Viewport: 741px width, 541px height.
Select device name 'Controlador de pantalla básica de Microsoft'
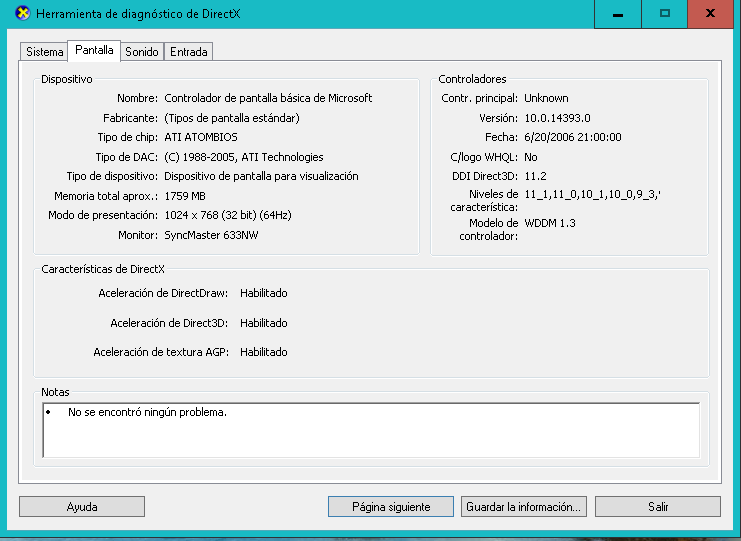pyautogui.click(x=268, y=98)
